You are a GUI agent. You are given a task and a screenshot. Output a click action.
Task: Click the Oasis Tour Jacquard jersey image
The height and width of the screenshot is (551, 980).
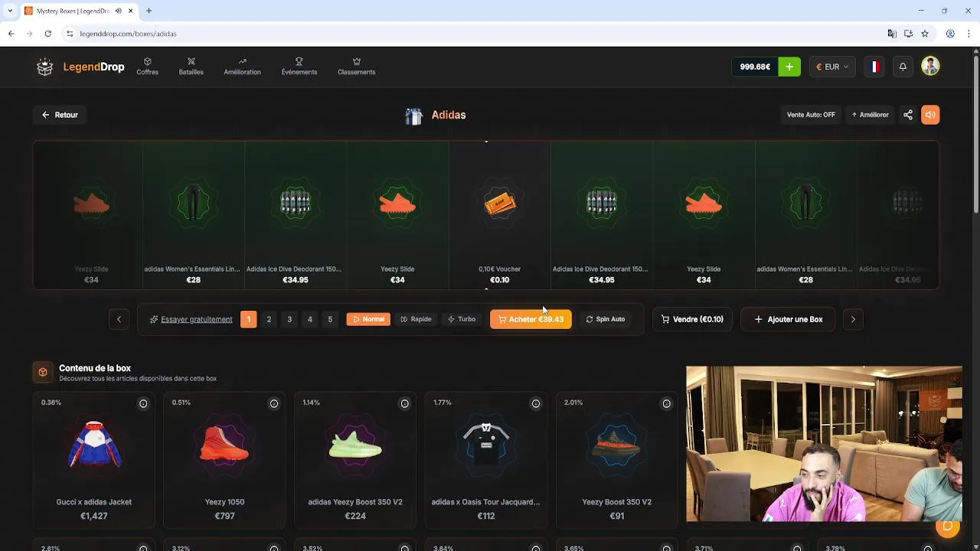tap(485, 445)
